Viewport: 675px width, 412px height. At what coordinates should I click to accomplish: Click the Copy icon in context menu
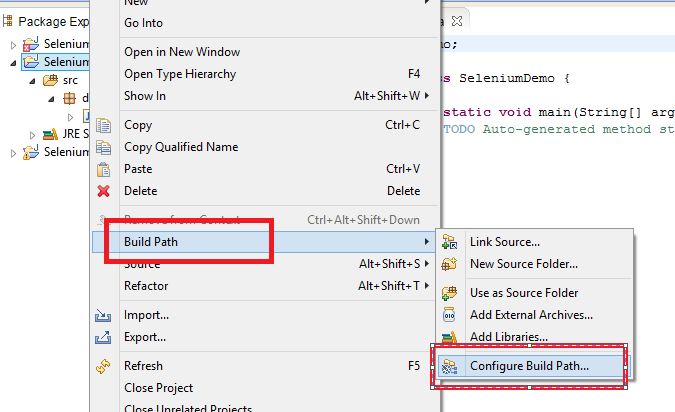(x=103, y=125)
